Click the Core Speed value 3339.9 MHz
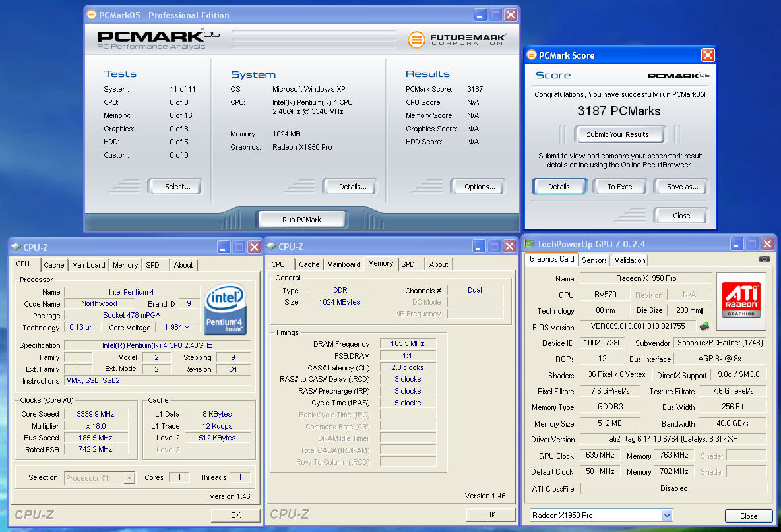The width and height of the screenshot is (781, 532). coord(96,414)
